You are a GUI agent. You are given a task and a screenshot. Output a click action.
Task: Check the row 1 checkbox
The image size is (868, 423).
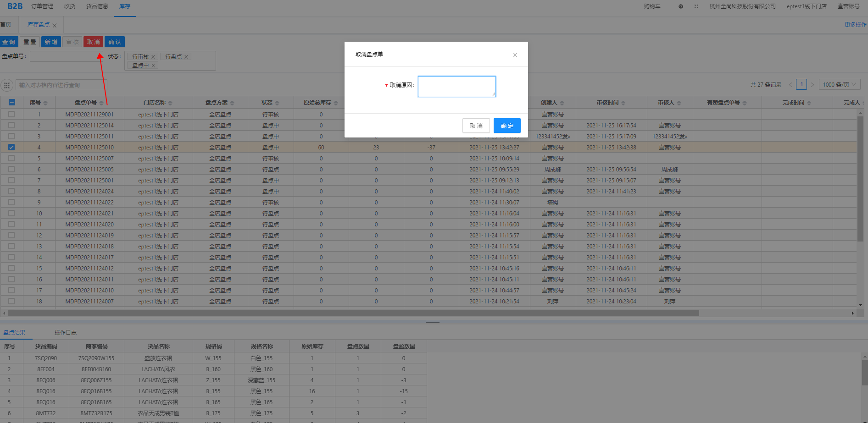(11, 114)
